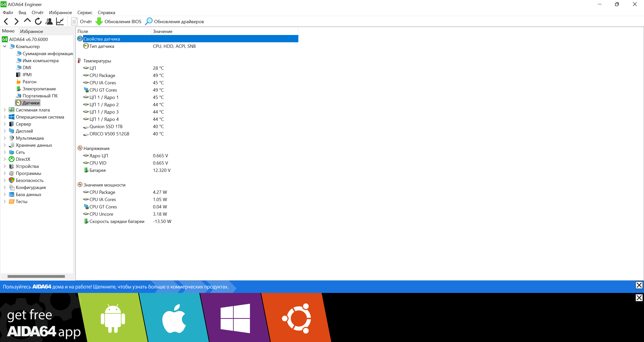The image size is (644, 342).
Task: Open the Справка menu
Action: click(x=106, y=13)
